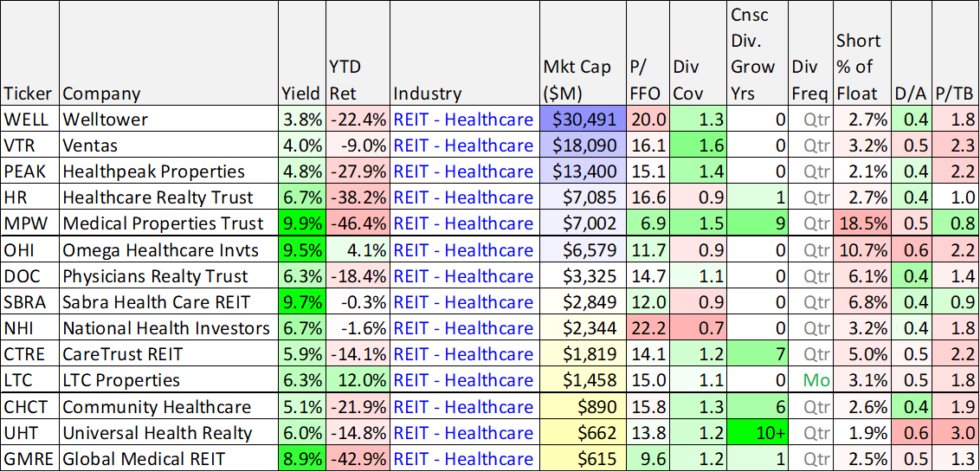The image size is (980, 472).
Task: Select the Healthcare Realty Trust cell
Action: (169, 197)
